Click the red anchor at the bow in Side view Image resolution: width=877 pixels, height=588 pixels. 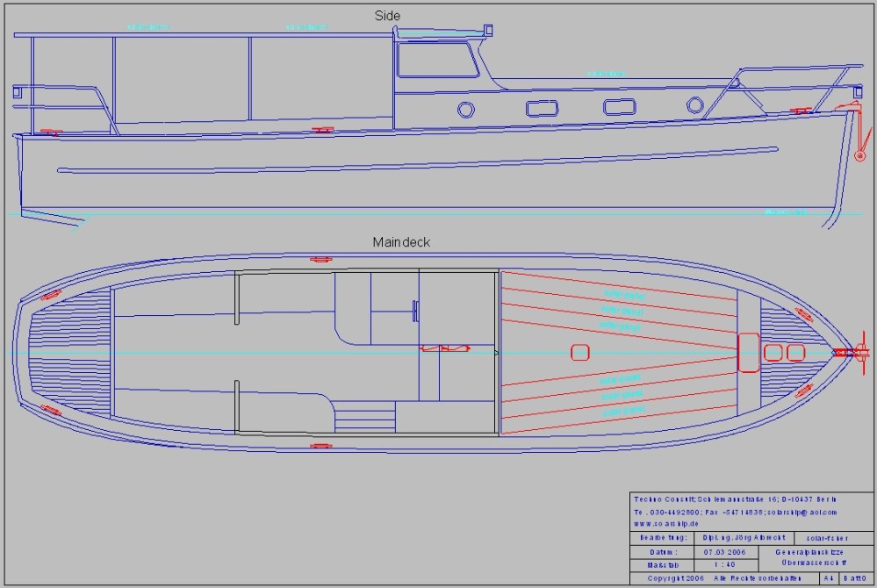(859, 154)
